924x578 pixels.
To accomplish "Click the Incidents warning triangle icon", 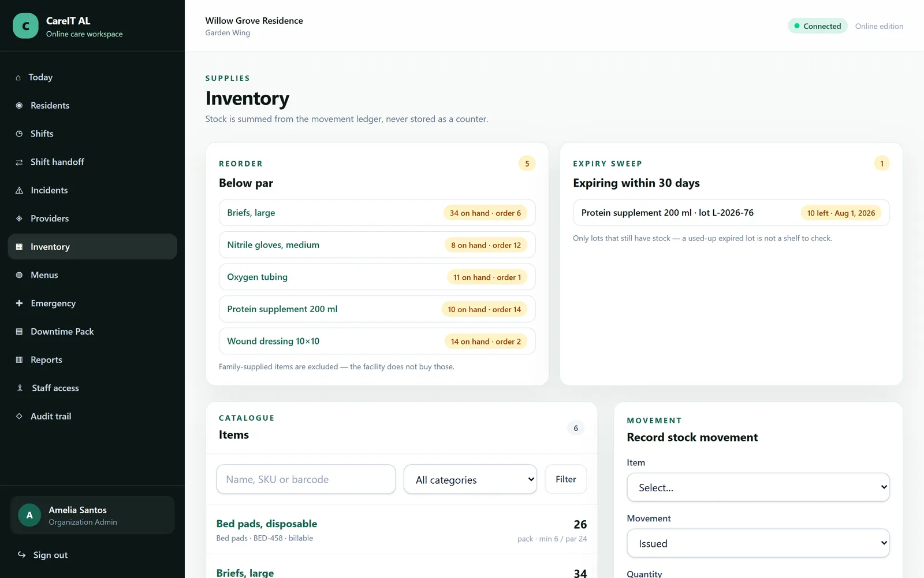I will [19, 190].
